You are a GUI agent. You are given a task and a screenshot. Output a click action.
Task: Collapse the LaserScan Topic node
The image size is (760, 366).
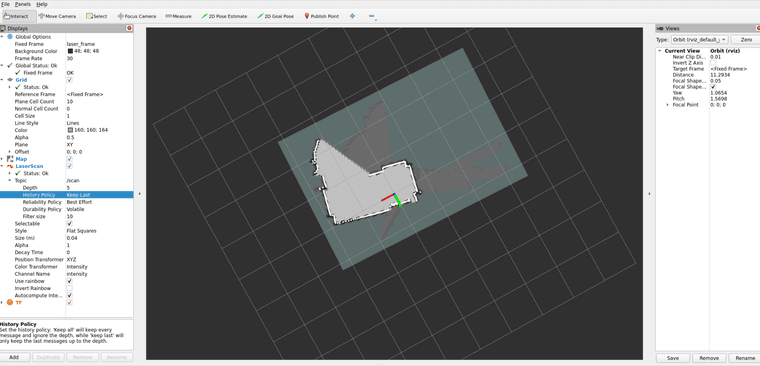(10, 180)
